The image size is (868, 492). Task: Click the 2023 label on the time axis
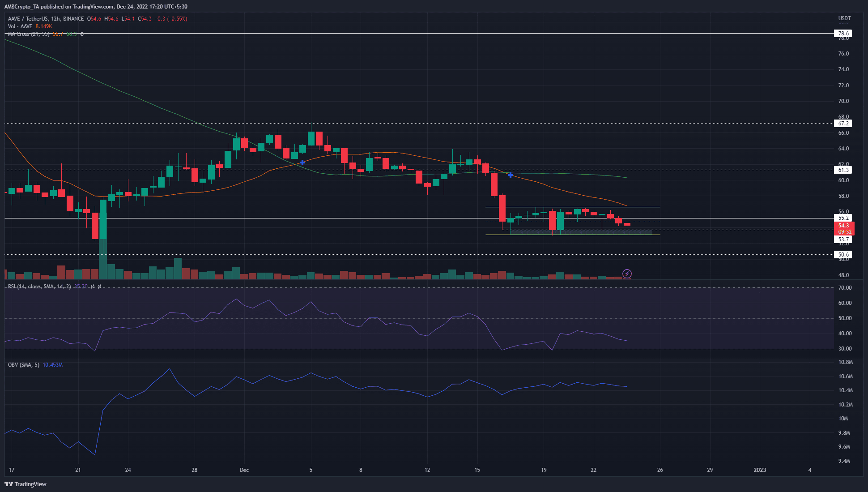760,470
